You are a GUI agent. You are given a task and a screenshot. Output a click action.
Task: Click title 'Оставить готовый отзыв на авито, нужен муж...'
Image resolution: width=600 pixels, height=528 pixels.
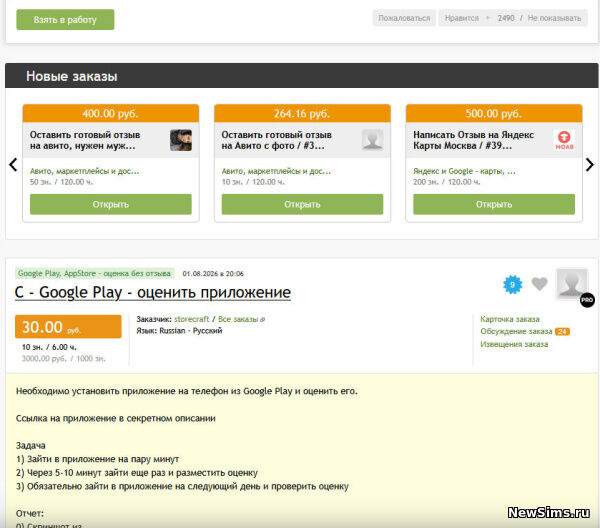[x=85, y=140]
